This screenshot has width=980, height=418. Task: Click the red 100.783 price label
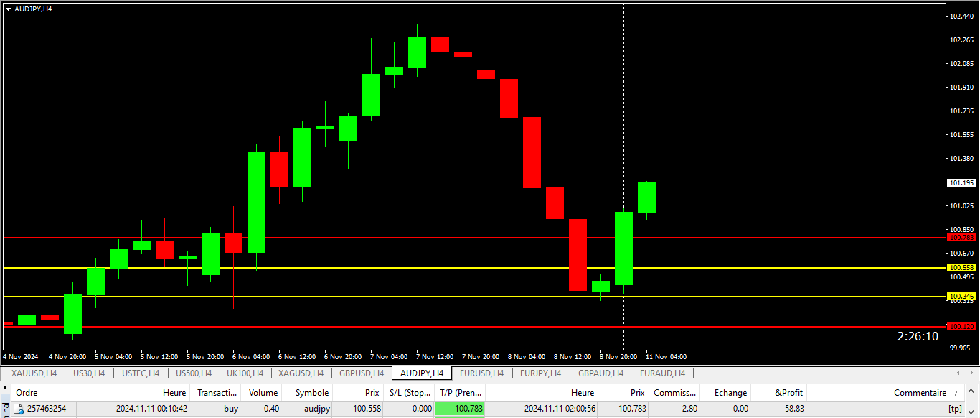click(961, 237)
